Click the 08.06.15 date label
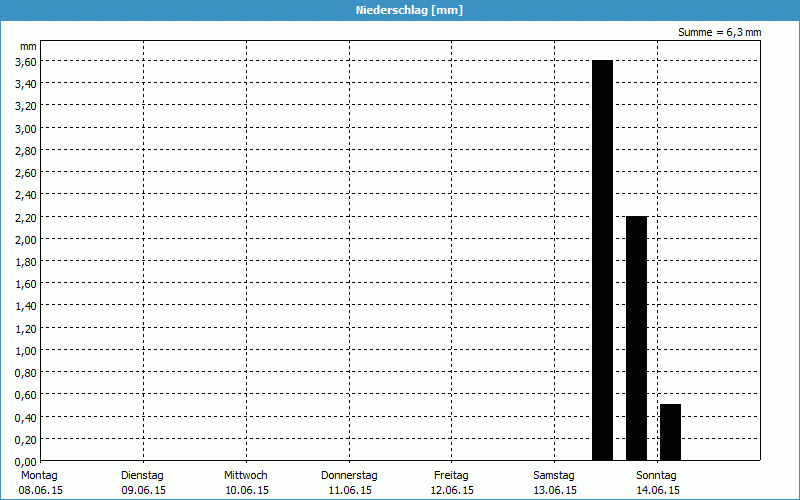 tap(41, 490)
